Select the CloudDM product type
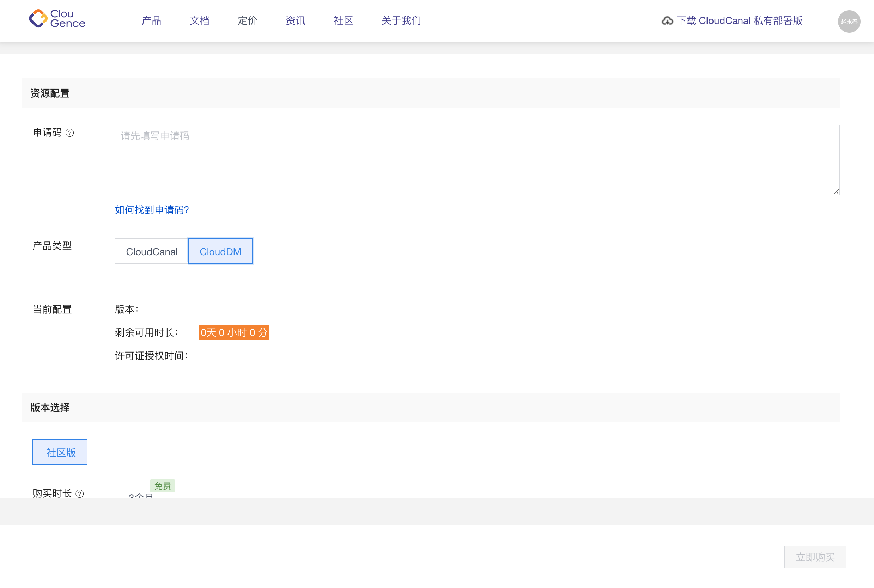 (220, 251)
